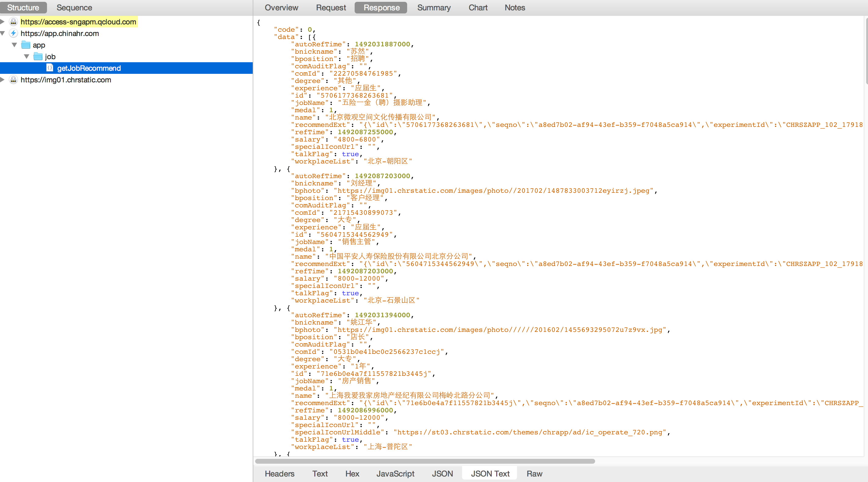Collapse the job folder disclosure triangle
The height and width of the screenshot is (482, 868).
click(x=26, y=56)
